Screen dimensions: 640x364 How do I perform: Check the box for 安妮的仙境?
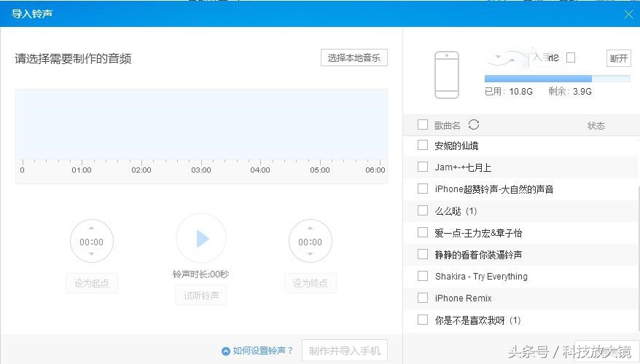[423, 145]
